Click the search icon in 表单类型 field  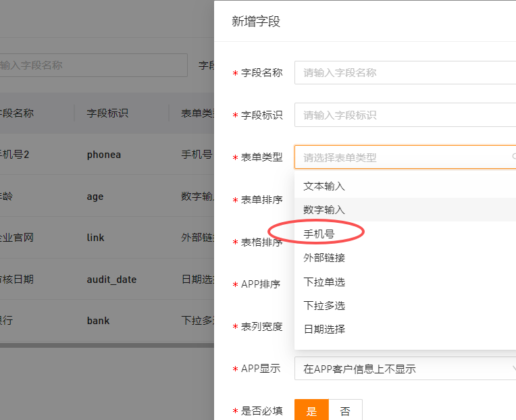513,157
